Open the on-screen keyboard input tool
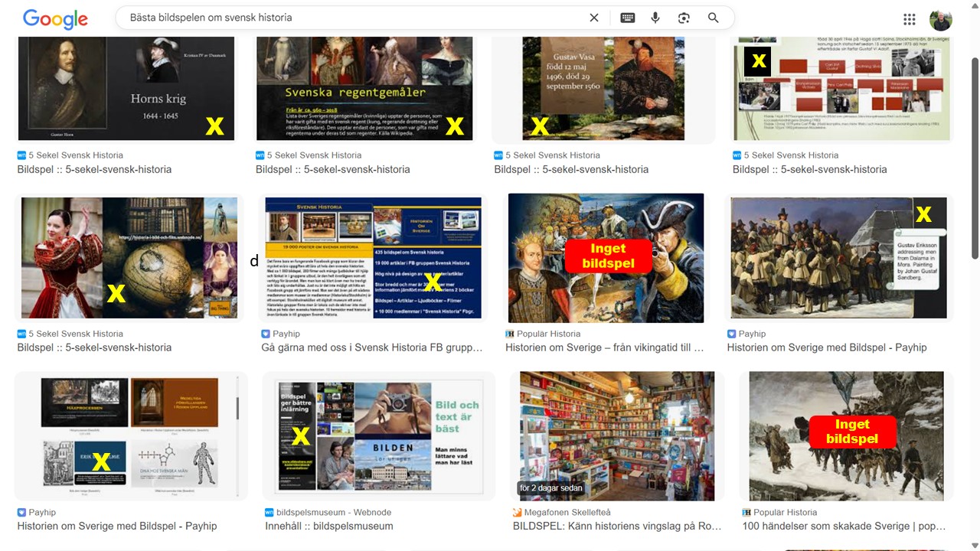The width and height of the screenshot is (980, 551). click(628, 18)
